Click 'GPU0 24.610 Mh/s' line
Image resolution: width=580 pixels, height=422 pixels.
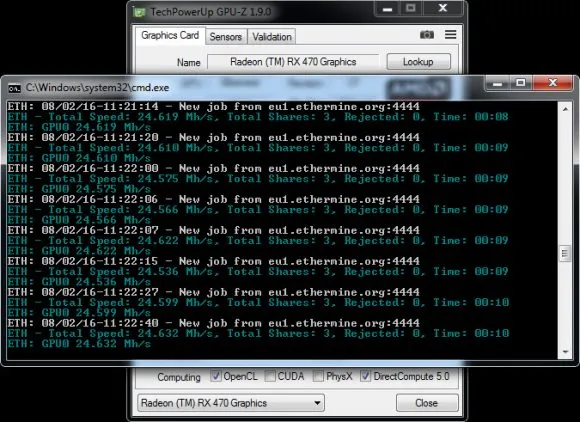pyautogui.click(x=79, y=158)
